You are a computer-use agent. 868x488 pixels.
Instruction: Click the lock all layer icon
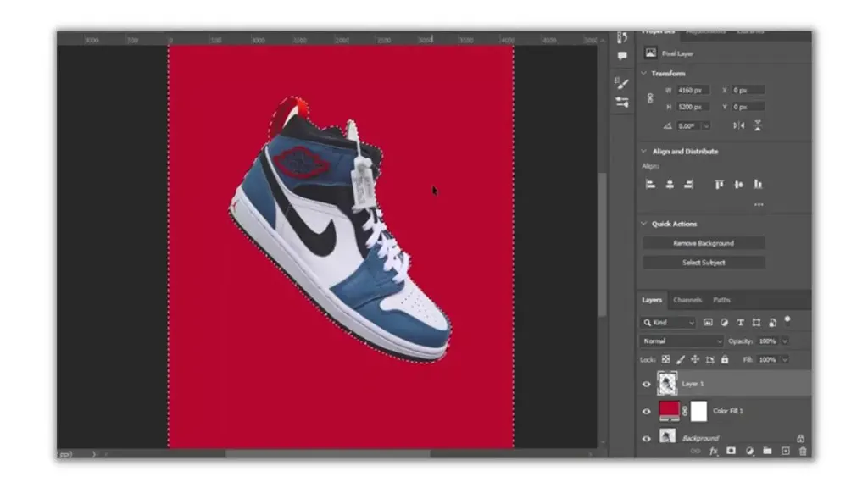click(725, 359)
